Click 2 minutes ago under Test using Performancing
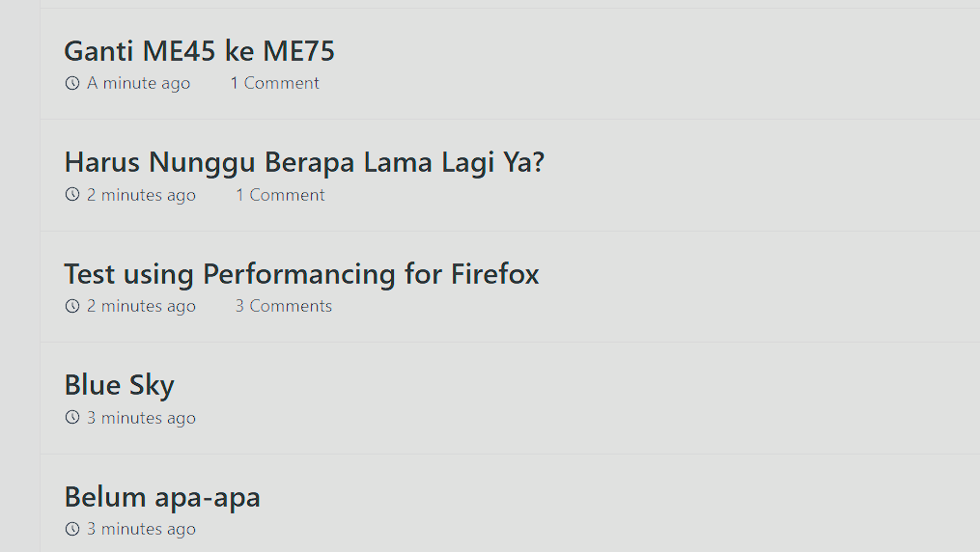Screen dimensions: 980x552 (x=141, y=307)
